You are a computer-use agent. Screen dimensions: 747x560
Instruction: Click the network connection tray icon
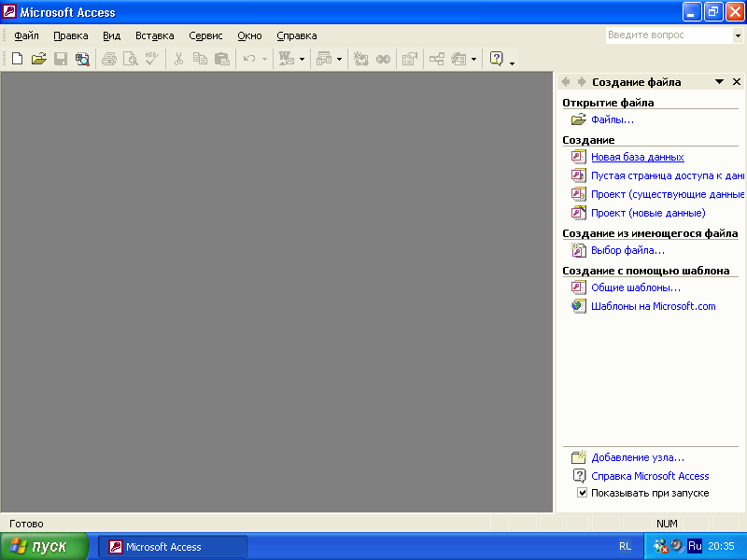click(x=661, y=546)
